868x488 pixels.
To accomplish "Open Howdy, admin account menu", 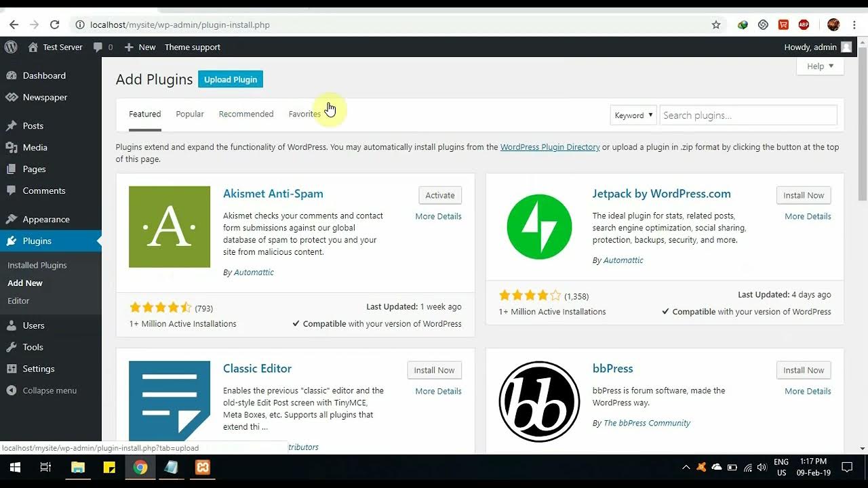I will (818, 47).
